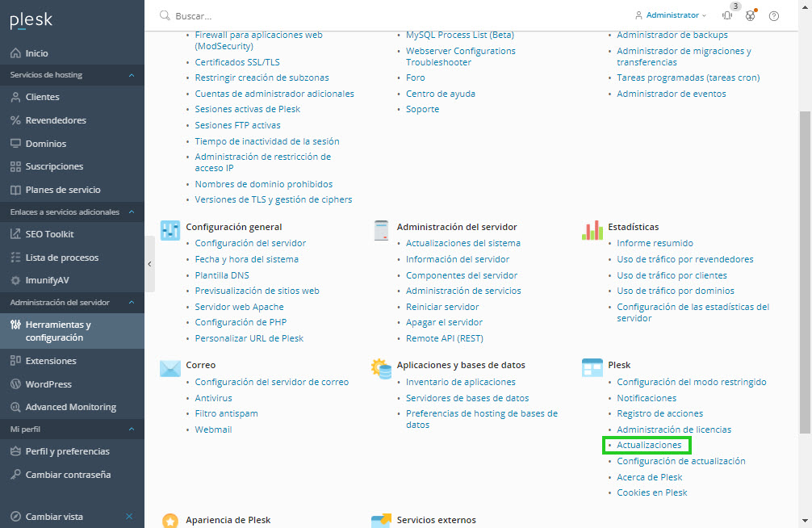Image resolution: width=812 pixels, height=528 pixels.
Task: Click the Plesk logo
Action: point(31,20)
